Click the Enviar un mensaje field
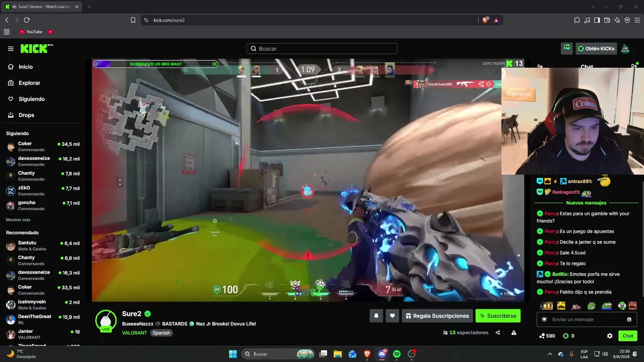Image resolution: width=644 pixels, height=362 pixels. click(587, 319)
